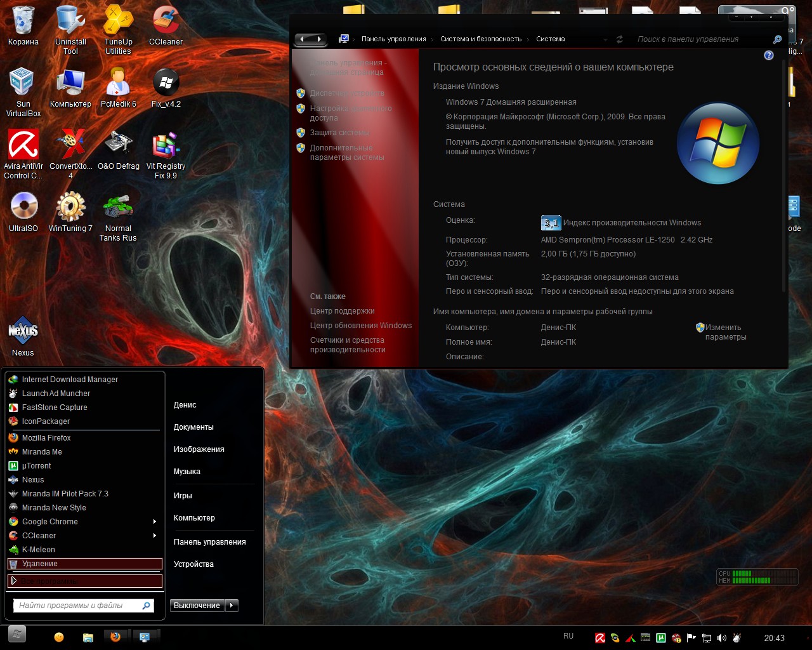
Task: Click the Выключение shutdown button
Action: pyautogui.click(x=197, y=606)
